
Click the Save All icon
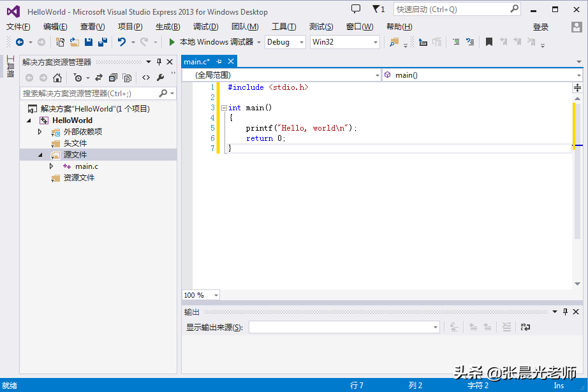tap(103, 42)
